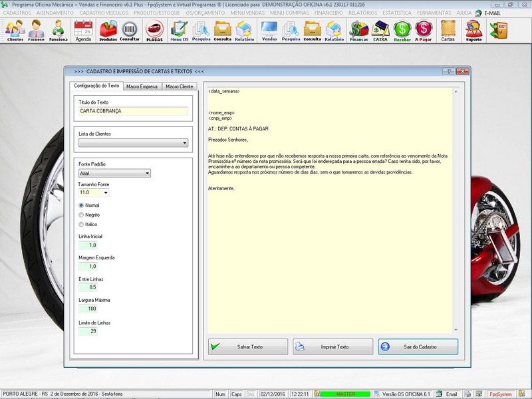This screenshot has height=399, width=532.
Task: Open the MENU COMPRAS menu
Action: pyautogui.click(x=289, y=13)
